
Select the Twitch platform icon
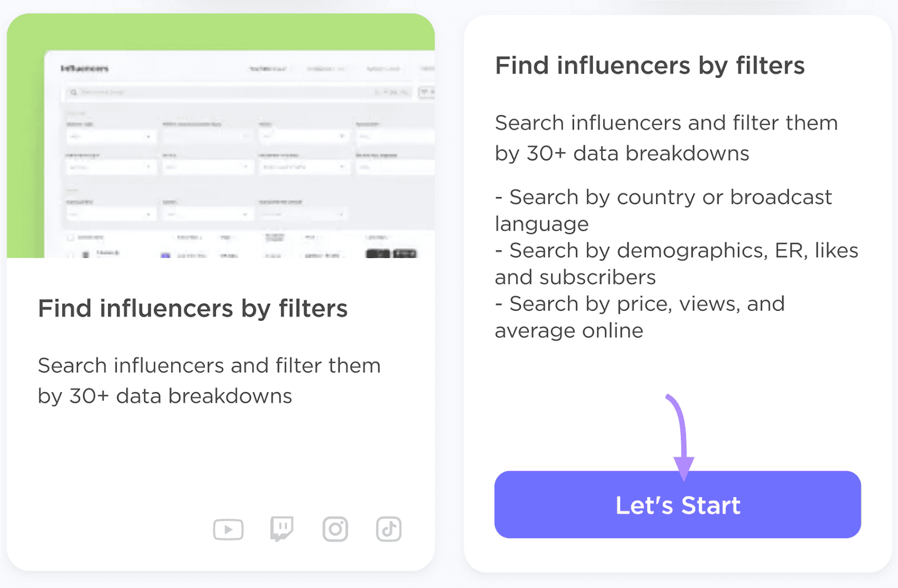[282, 528]
